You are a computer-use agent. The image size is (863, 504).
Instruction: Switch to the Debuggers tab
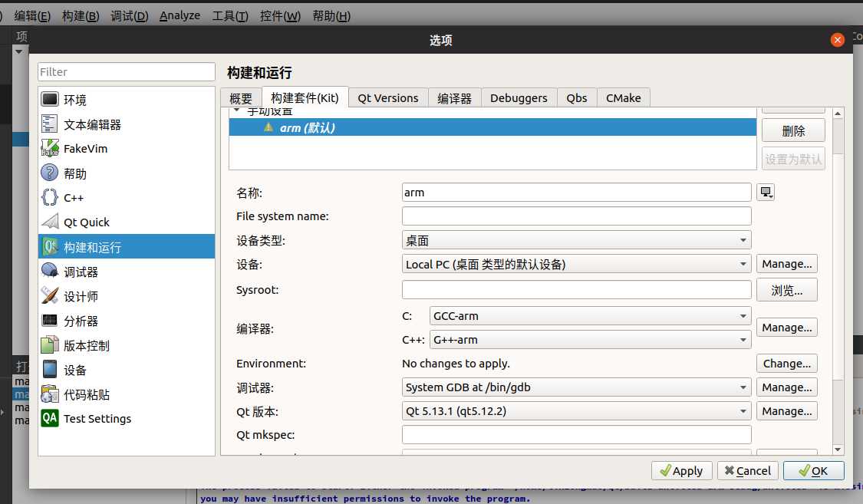[519, 98]
